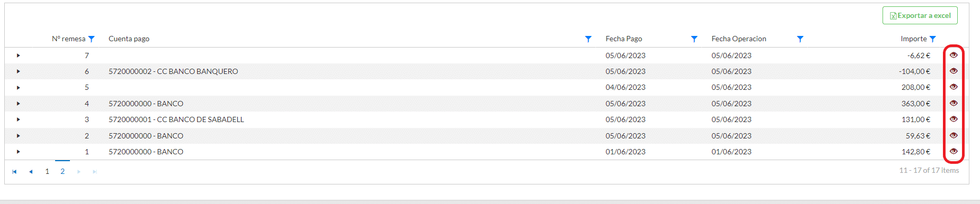
Task: Click eye icon on the 363,00 € row
Action: click(x=954, y=103)
